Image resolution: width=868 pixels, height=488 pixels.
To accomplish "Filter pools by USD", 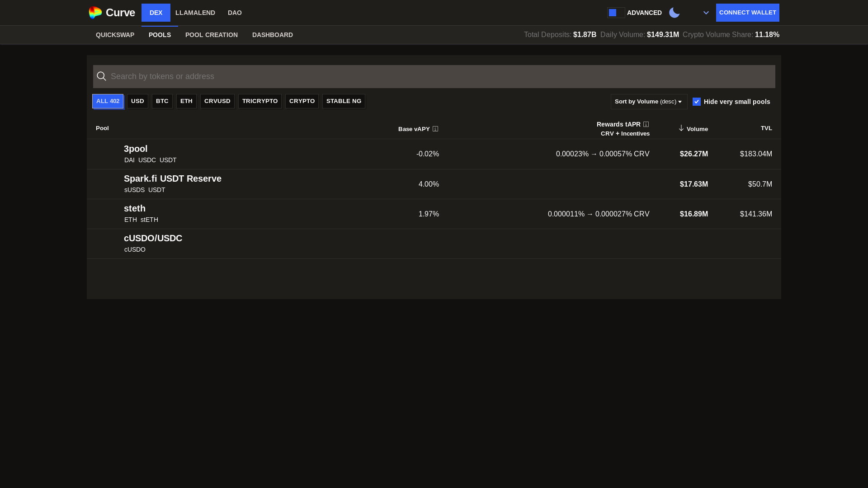I will (x=137, y=101).
